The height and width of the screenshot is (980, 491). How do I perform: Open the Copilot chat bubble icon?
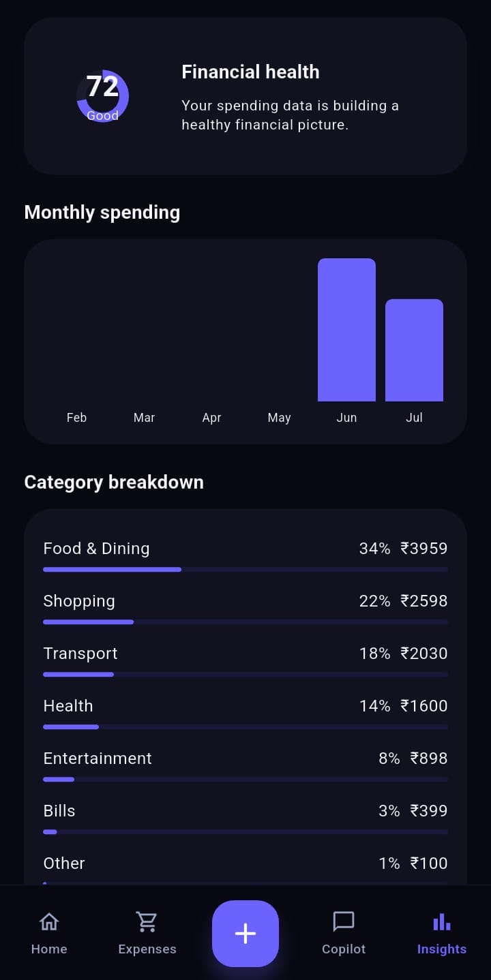344,921
